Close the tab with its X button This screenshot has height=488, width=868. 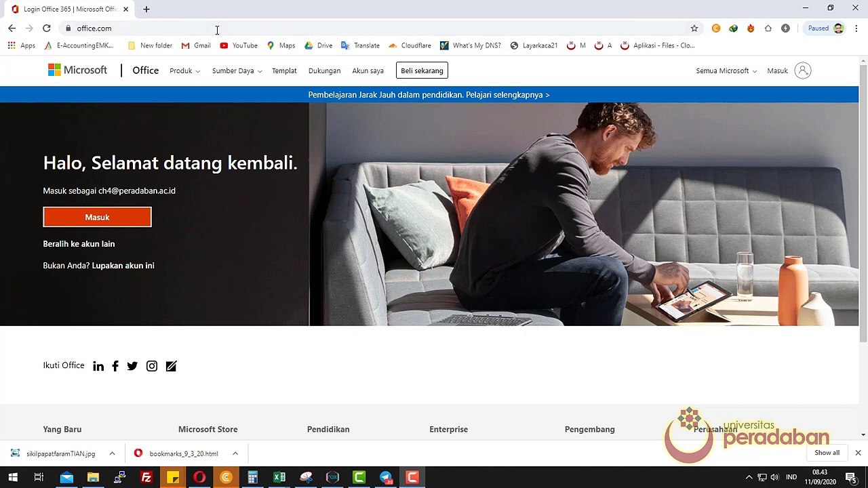pos(125,9)
